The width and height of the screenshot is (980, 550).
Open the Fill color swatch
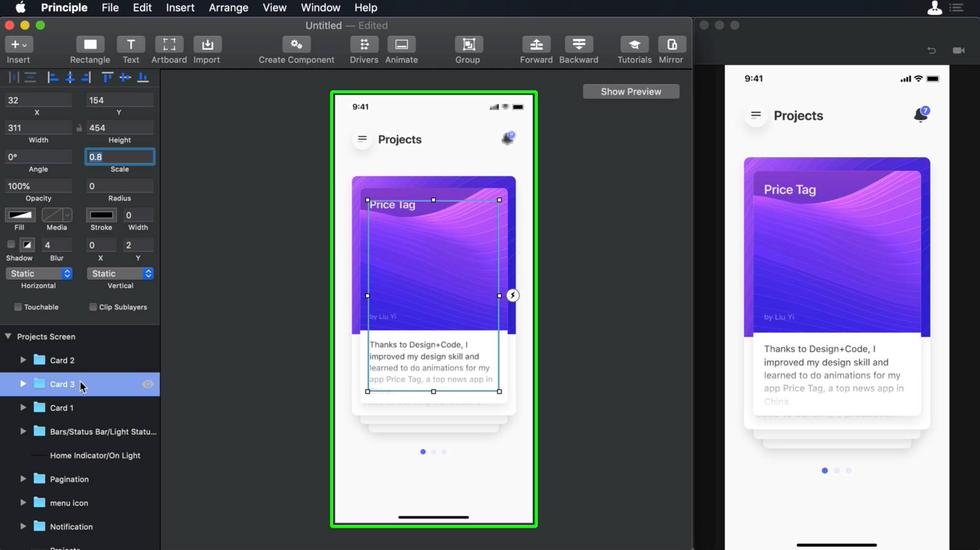tap(20, 215)
